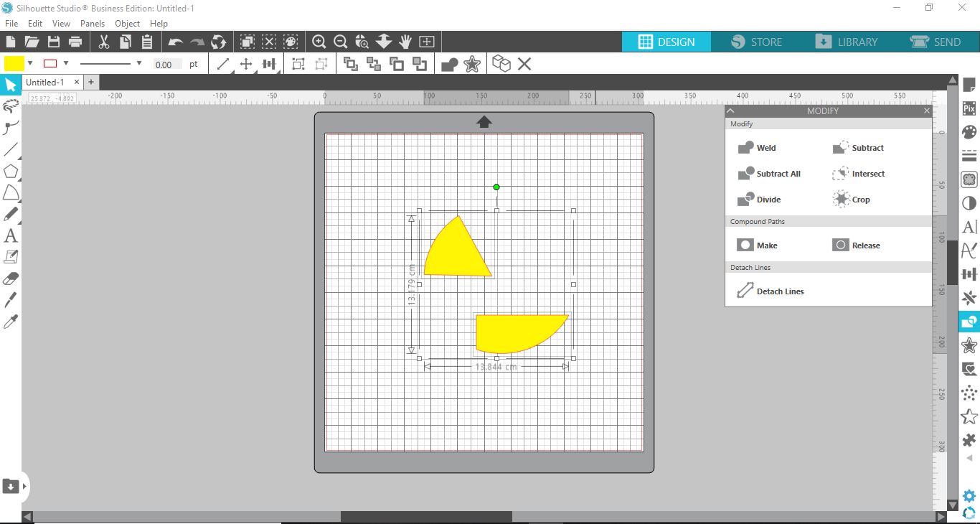980x524 pixels.
Task: Select the Eraser tool
Action: tap(11, 278)
